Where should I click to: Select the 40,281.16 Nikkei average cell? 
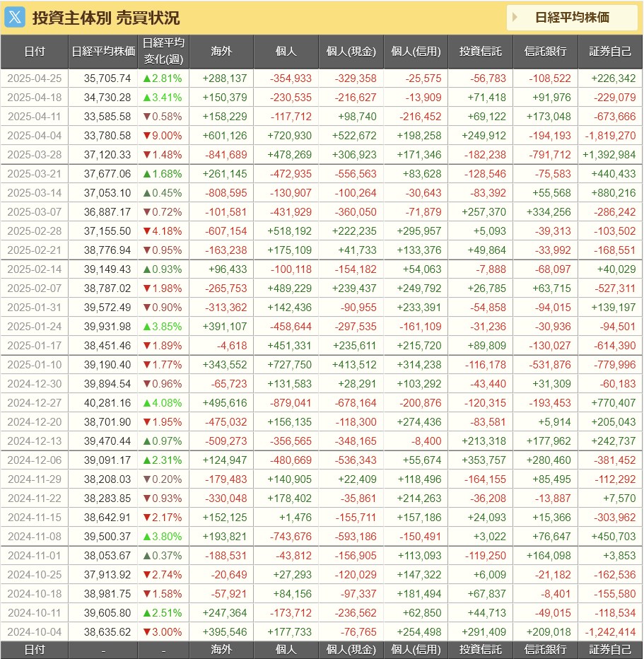point(103,403)
